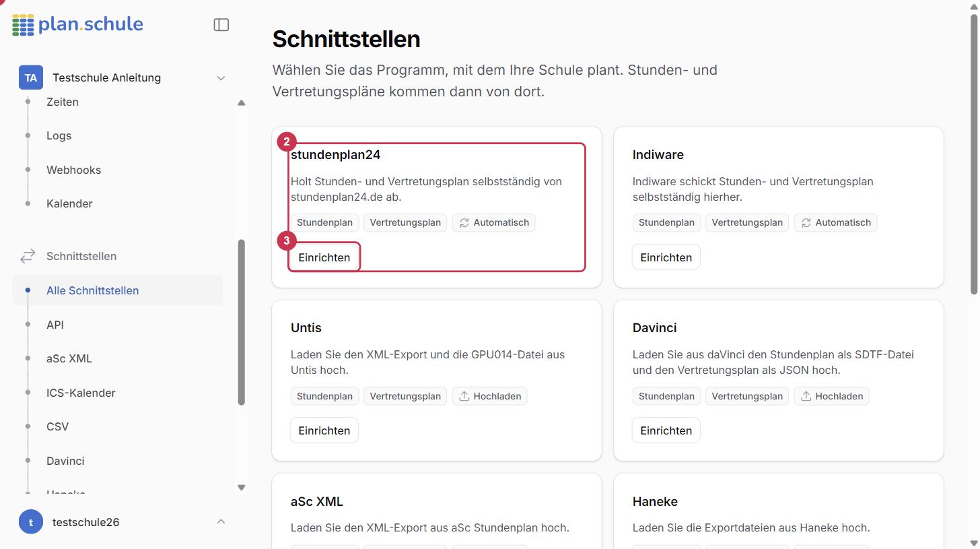Open CSV in the sidebar
The image size is (980, 549).
coord(57,426)
